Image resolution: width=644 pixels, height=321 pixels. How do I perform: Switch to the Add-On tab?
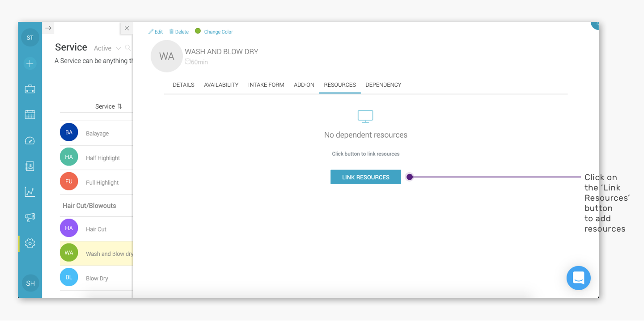coord(304,85)
